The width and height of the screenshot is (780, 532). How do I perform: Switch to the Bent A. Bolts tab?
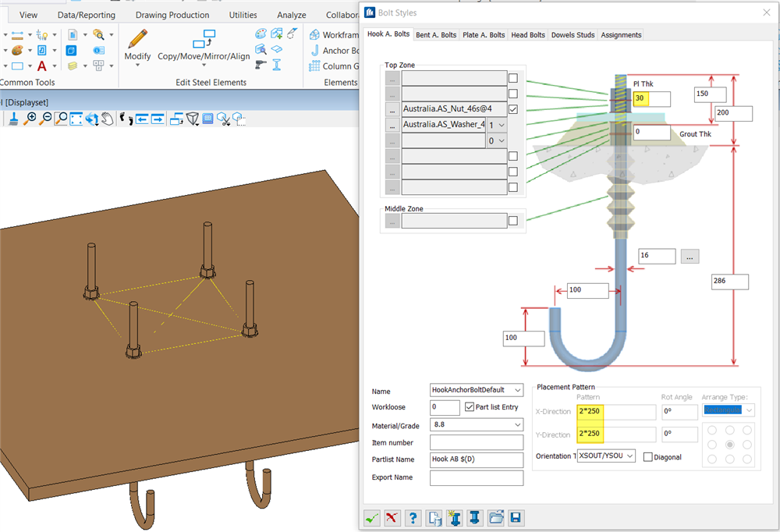click(436, 35)
